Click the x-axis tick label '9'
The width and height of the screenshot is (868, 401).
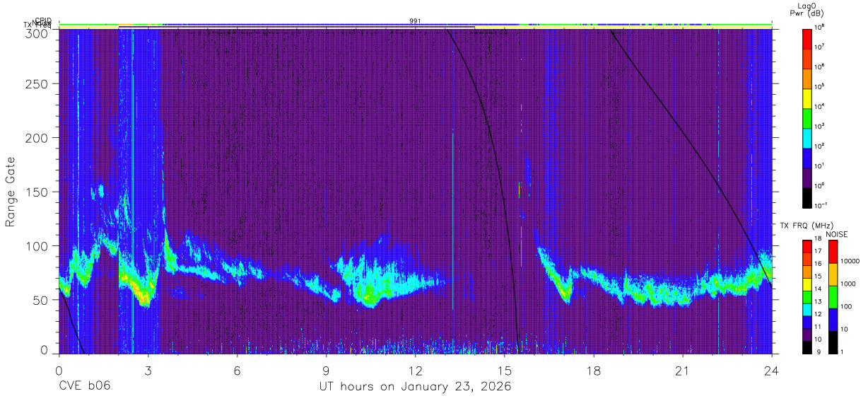tap(326, 371)
